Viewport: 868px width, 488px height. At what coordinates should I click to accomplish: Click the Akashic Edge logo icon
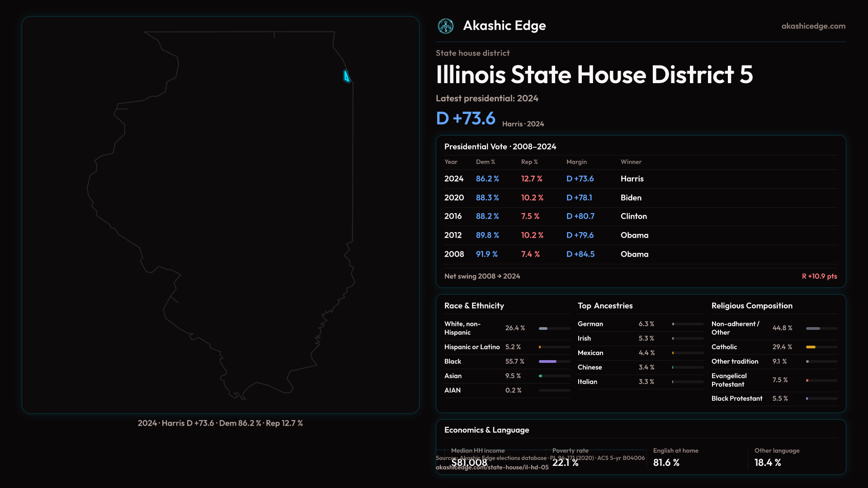pyautogui.click(x=446, y=26)
